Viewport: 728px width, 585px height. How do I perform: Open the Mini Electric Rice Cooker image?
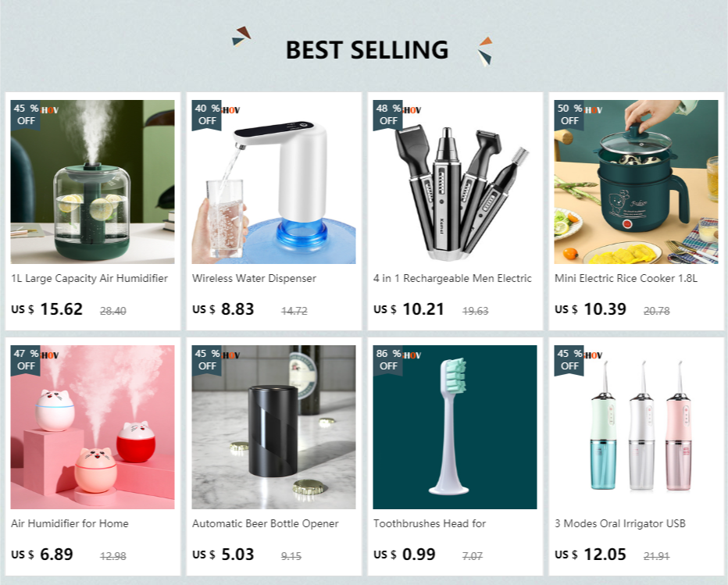(x=636, y=181)
